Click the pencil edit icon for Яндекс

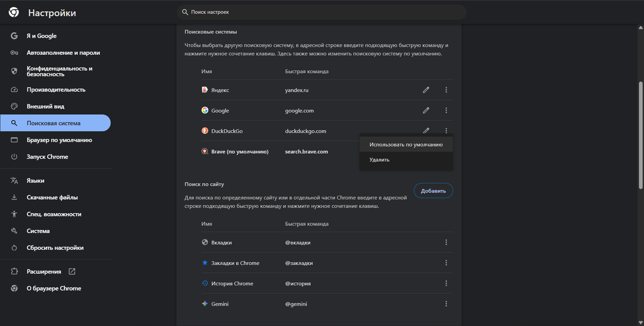click(x=426, y=90)
